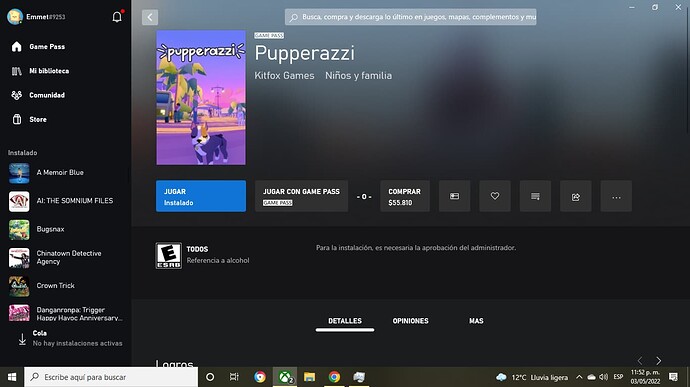Viewport: 690px width, 387px height.
Task: Click the list/queue icon button
Action: (535, 196)
